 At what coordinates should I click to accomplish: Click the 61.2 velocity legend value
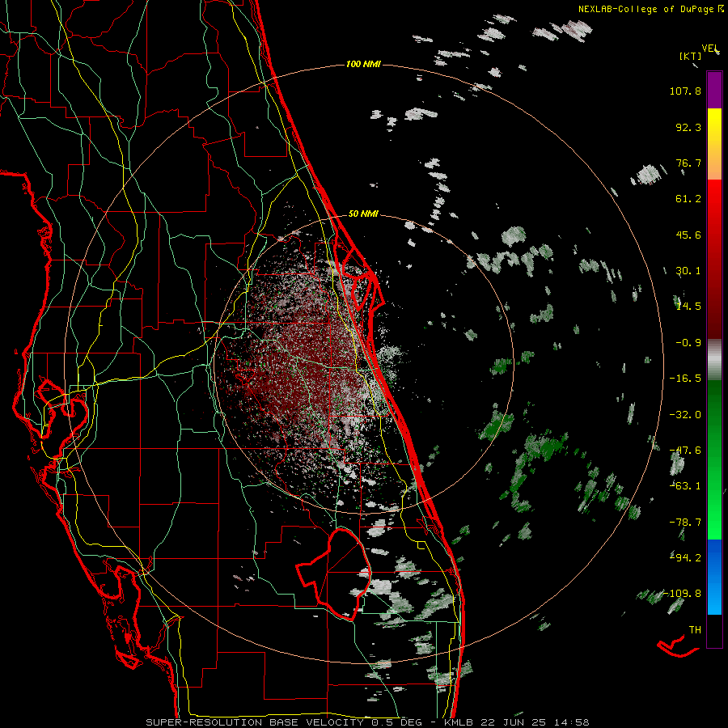point(688,199)
